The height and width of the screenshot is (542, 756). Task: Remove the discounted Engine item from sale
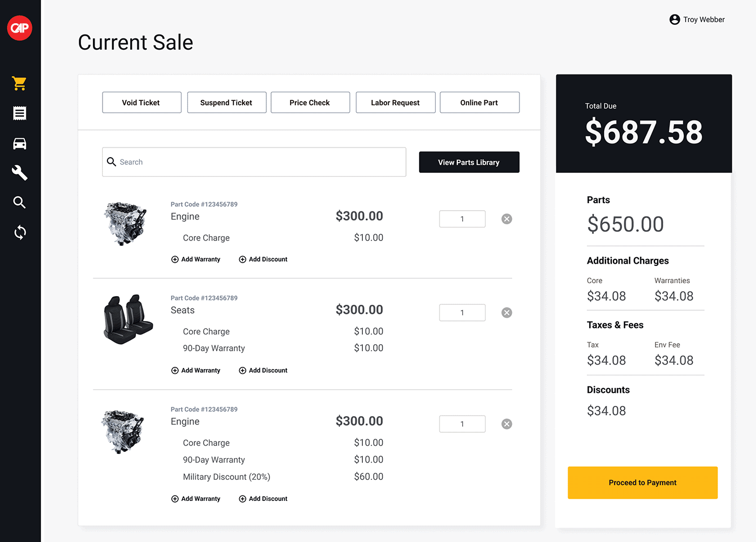pyautogui.click(x=507, y=424)
